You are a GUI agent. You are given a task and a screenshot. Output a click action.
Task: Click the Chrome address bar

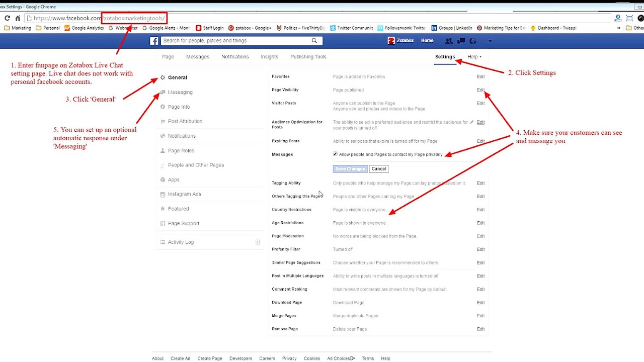tap(319, 18)
